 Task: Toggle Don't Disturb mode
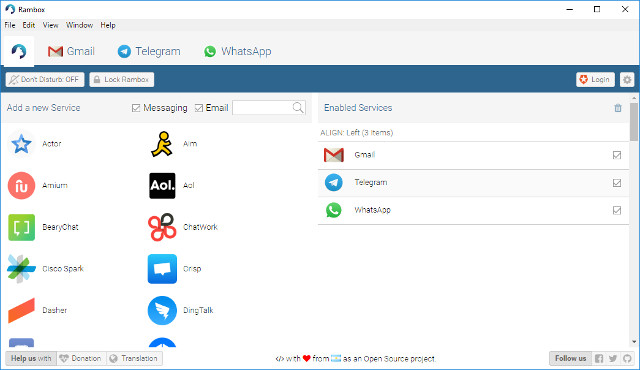(x=45, y=80)
